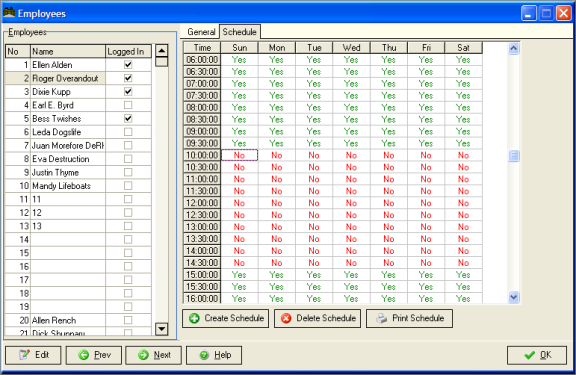The height and width of the screenshot is (375, 576).
Task: Click the Delete Schedule button
Action: tap(317, 318)
